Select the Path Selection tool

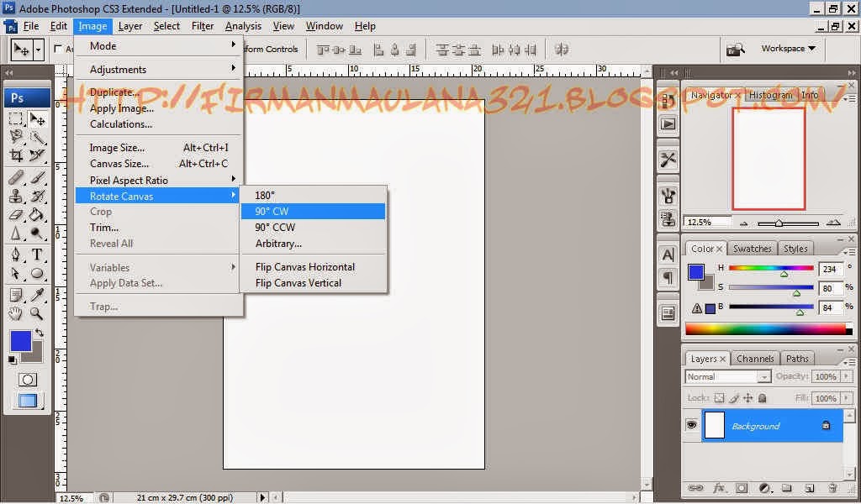[16, 273]
